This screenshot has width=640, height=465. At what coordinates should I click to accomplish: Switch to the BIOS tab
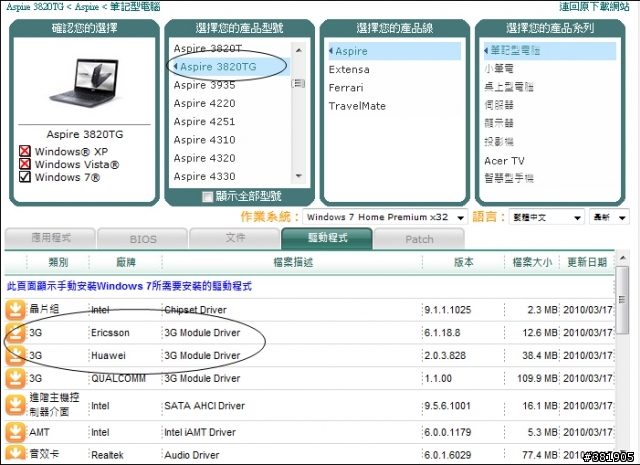(x=143, y=239)
